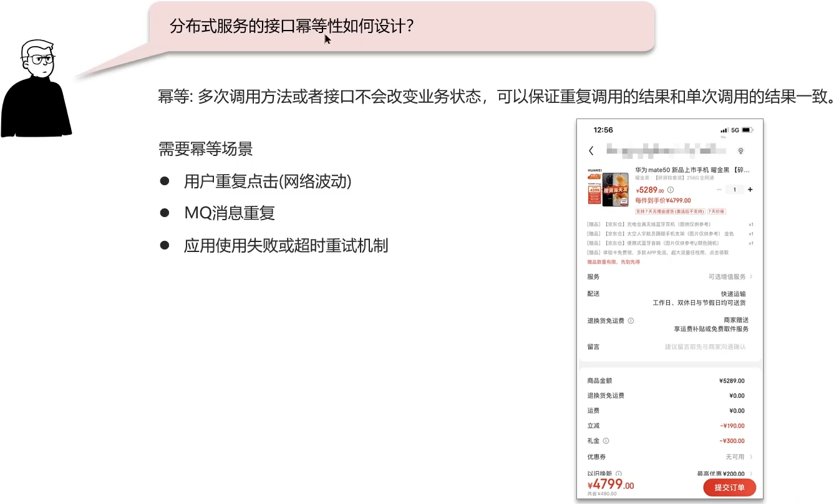Click the 5G signal status indicator
Viewport: 839px width, 504px height.
[735, 130]
